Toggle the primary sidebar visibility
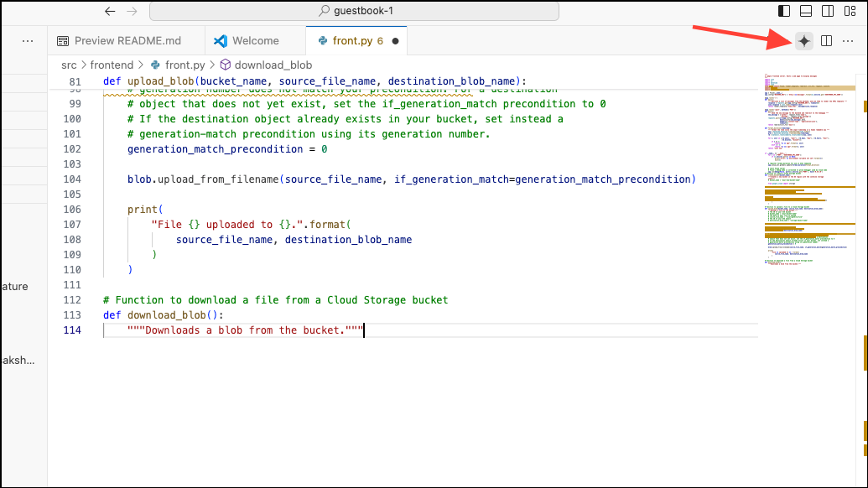Screen dimensions: 868x488 tap(782, 9)
